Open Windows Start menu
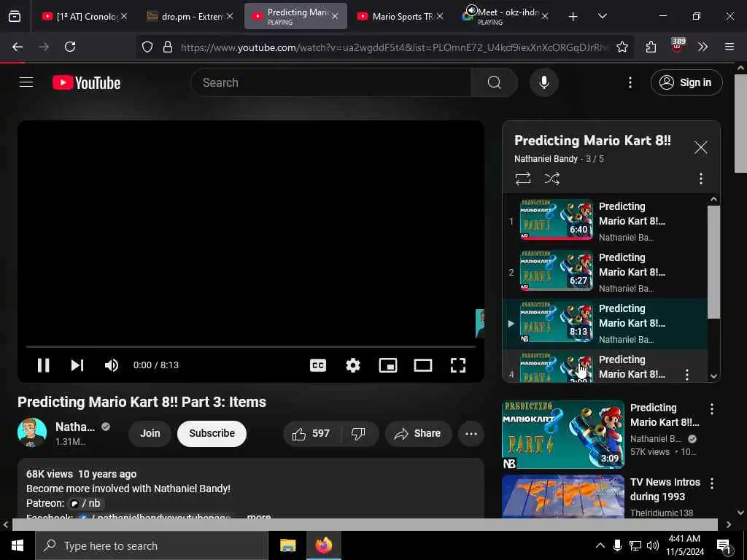Image resolution: width=747 pixels, height=560 pixels. click(x=18, y=545)
